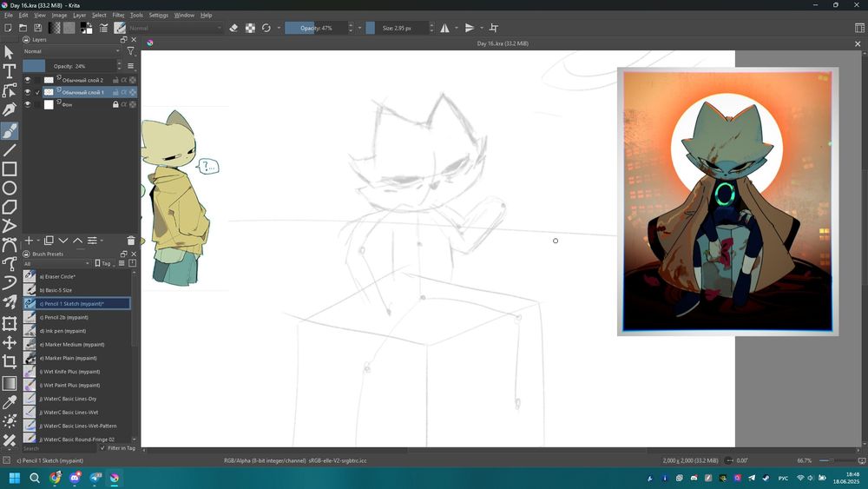Save the document with floppy icon

[x=37, y=28]
